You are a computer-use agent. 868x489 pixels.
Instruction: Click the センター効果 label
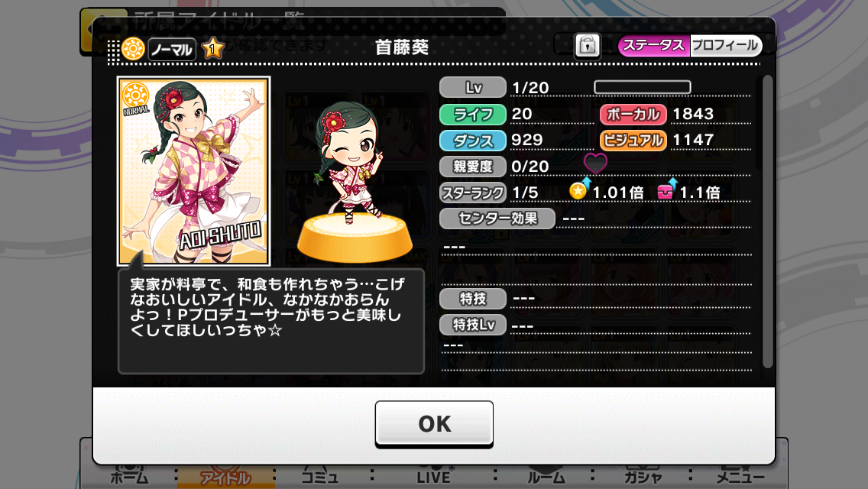pos(497,219)
